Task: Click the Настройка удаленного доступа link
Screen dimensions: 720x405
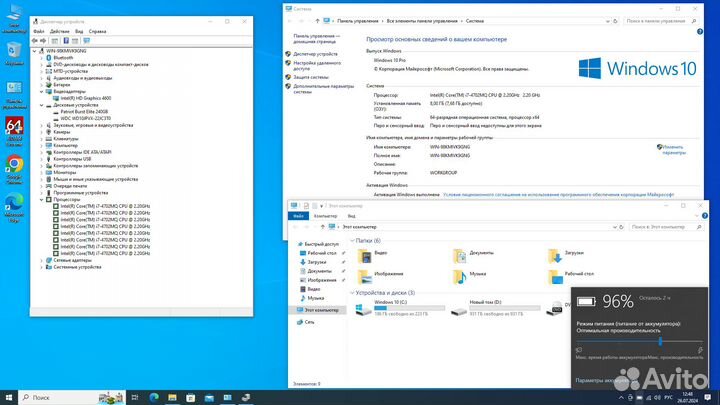Action: (x=317, y=66)
